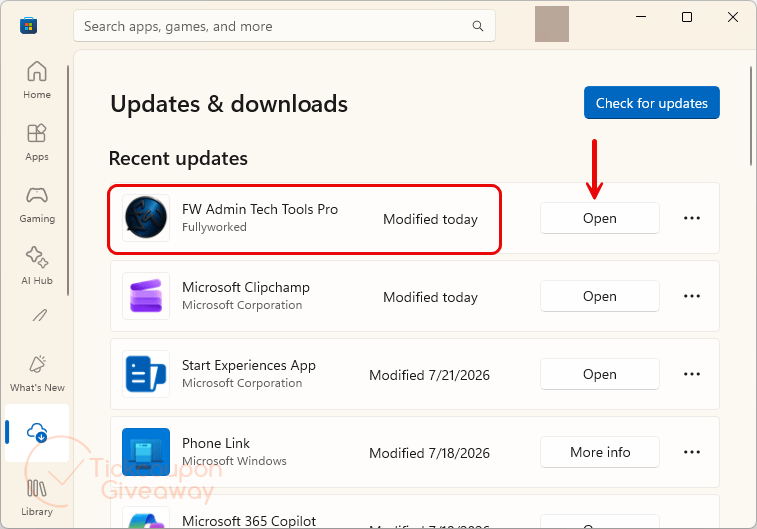Open Start Experiences App
757x529 pixels.
tap(600, 374)
